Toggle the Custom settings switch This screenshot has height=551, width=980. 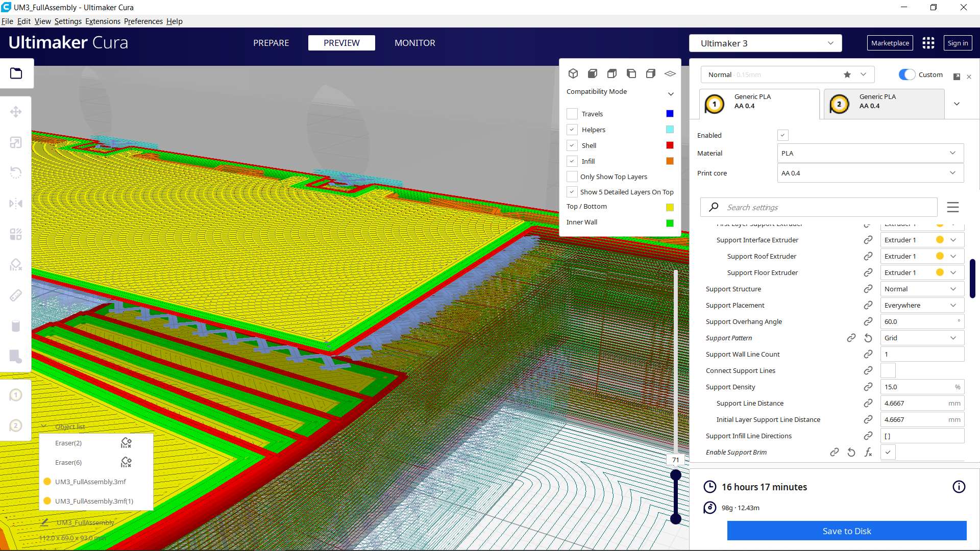(x=906, y=74)
